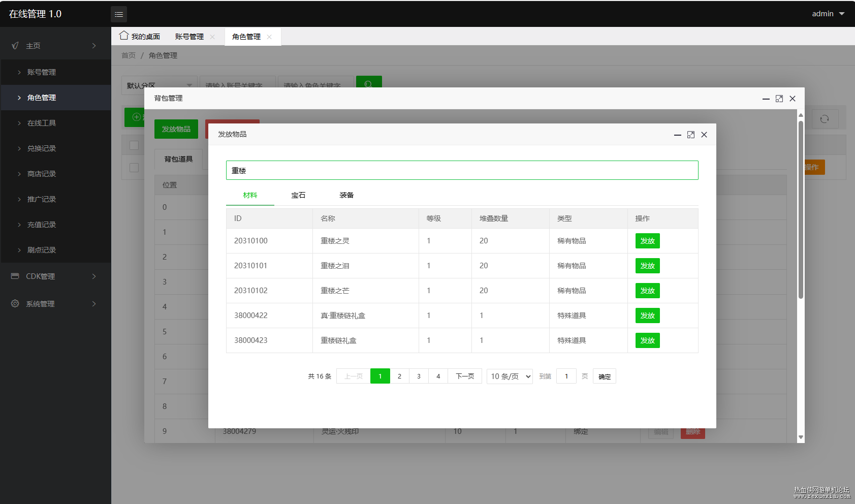
Task: Go to page 3 of results
Action: click(x=419, y=376)
